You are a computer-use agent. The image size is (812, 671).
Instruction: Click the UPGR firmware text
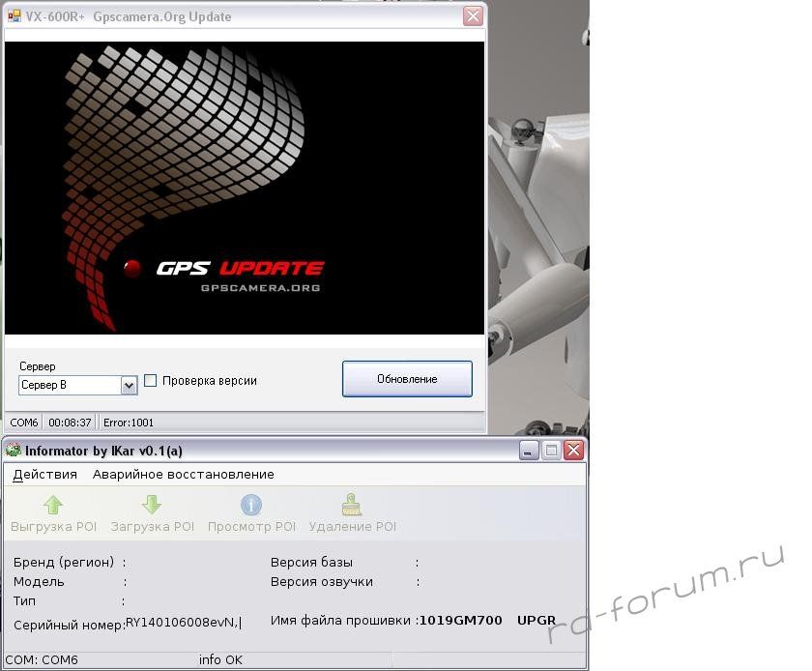536,620
